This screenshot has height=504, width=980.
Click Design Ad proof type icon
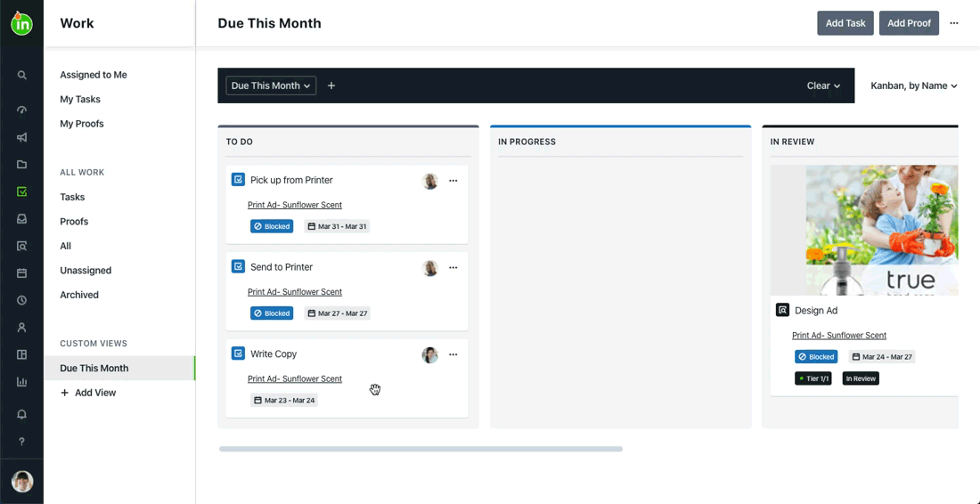(782, 310)
